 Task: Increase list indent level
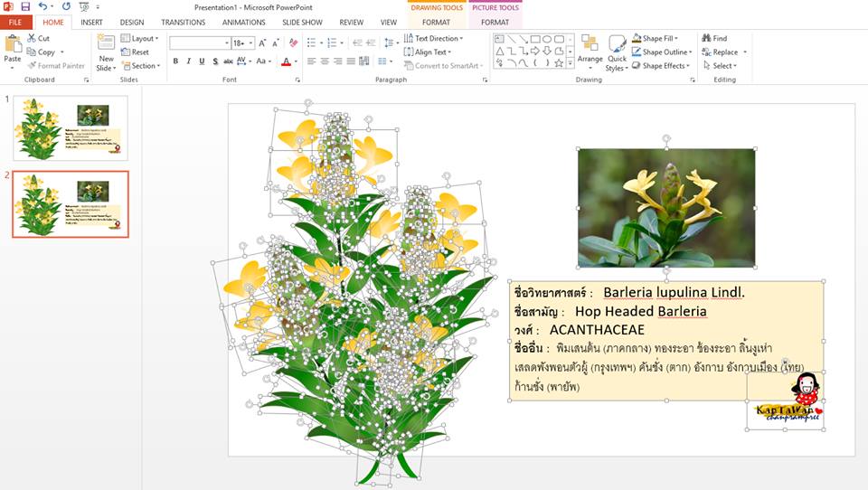tap(371, 42)
